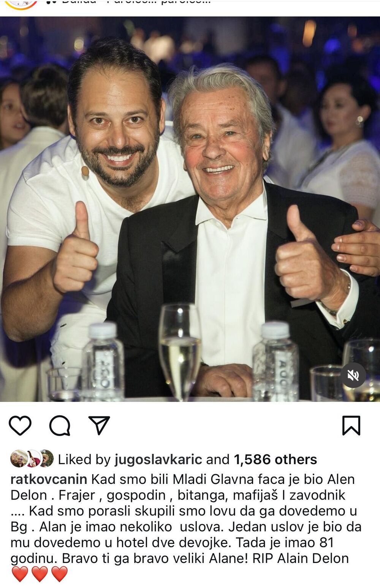
Task: Open the middle liker avatar beside Liked by
Action: click(33, 458)
